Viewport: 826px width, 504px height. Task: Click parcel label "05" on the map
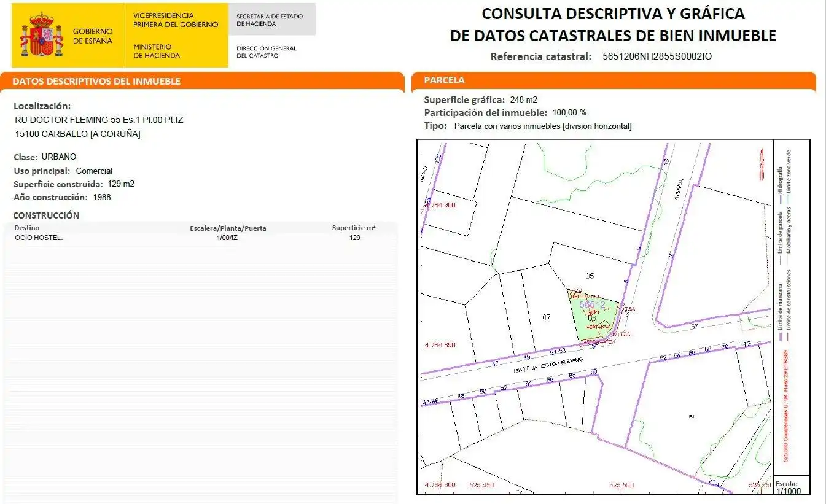(590, 276)
